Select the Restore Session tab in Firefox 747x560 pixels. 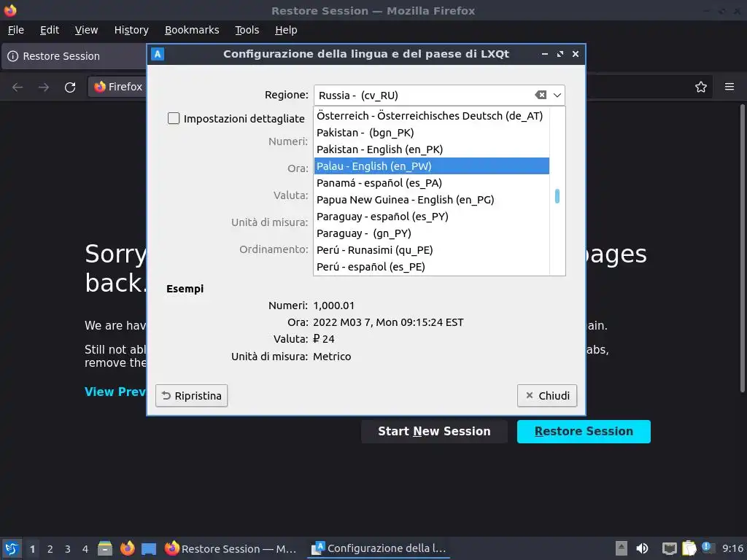point(74,56)
